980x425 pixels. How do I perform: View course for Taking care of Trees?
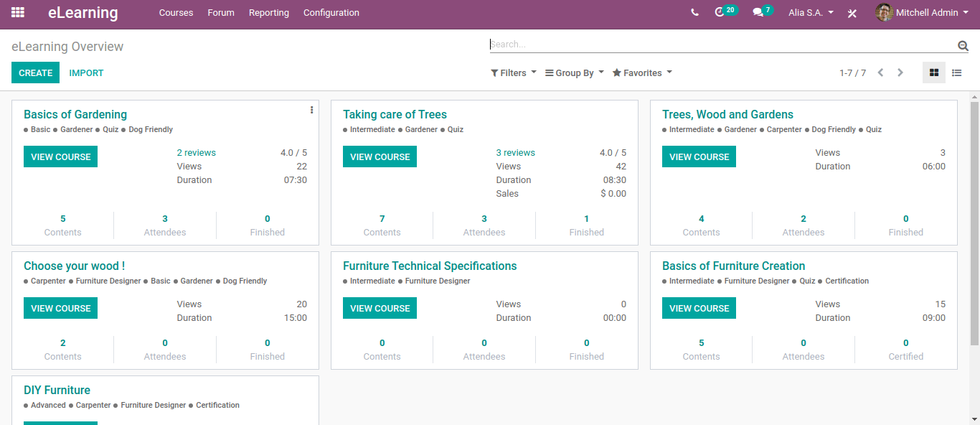click(380, 157)
